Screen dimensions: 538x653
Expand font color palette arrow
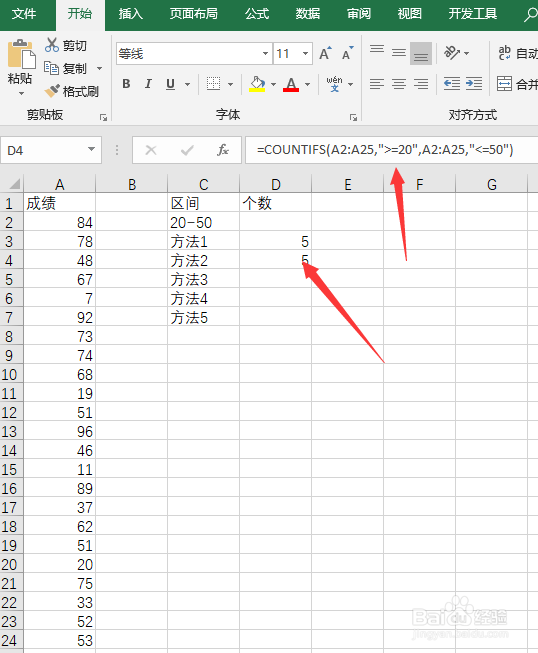pyautogui.click(x=307, y=84)
